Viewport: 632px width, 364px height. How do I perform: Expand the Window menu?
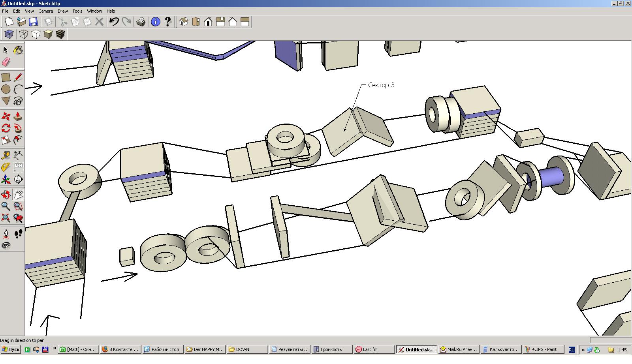pos(94,11)
